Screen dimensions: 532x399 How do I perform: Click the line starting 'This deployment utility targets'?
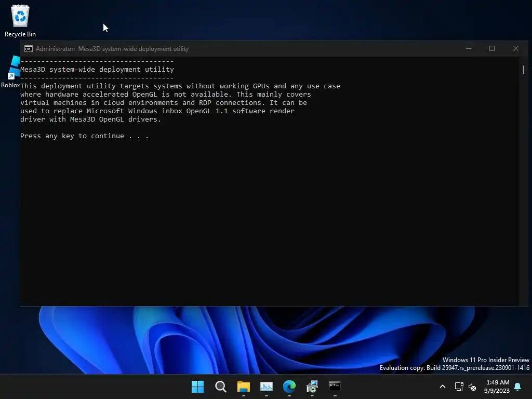180,86
